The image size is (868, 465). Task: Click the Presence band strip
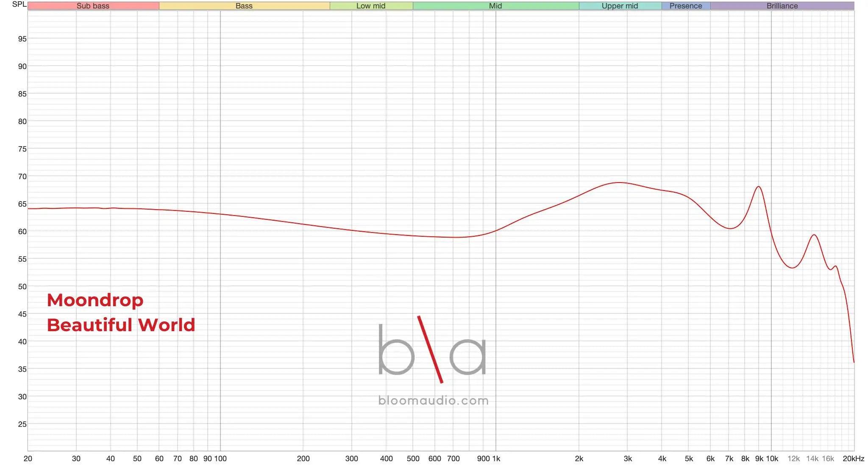tap(686, 6)
